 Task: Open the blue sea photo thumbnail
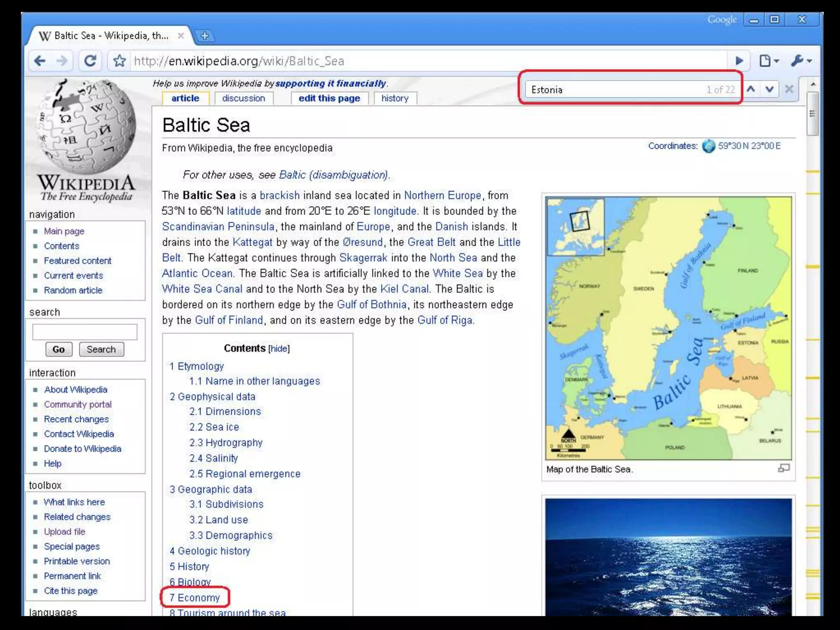point(669,557)
